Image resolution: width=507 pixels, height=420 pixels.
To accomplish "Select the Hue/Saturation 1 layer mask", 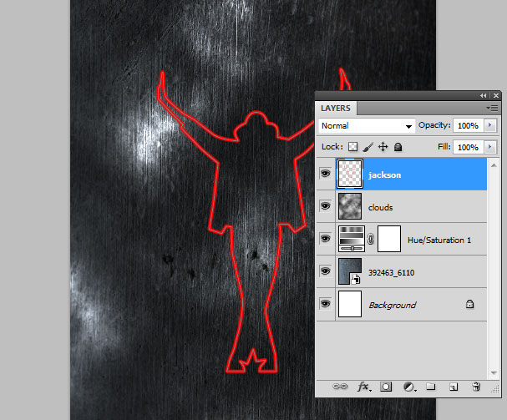I will tap(389, 239).
